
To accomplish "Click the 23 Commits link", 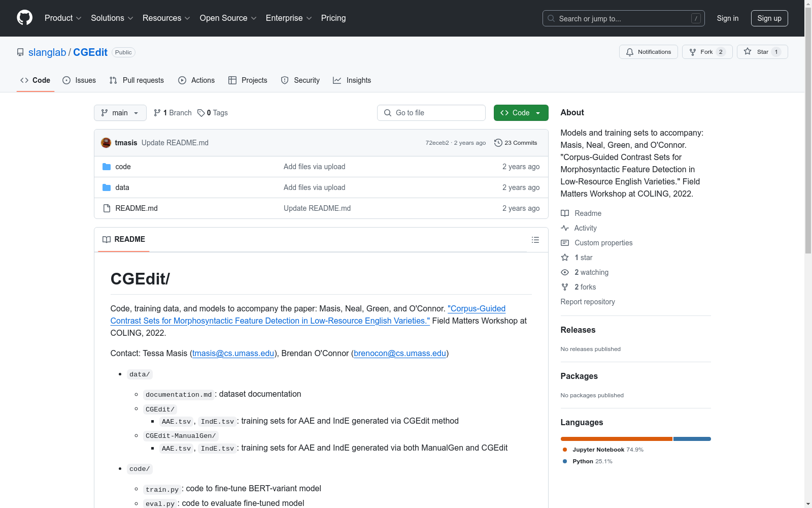I will [516, 143].
